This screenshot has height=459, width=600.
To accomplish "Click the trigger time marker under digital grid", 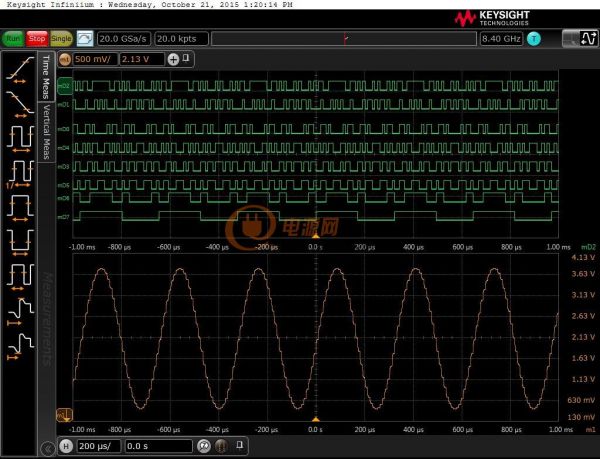I will point(316,236).
